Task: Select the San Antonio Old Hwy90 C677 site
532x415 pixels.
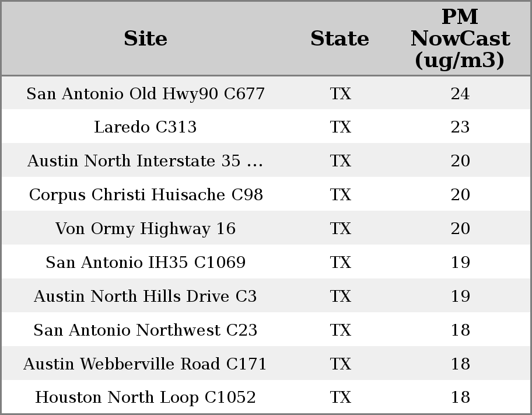Action: coord(145,94)
